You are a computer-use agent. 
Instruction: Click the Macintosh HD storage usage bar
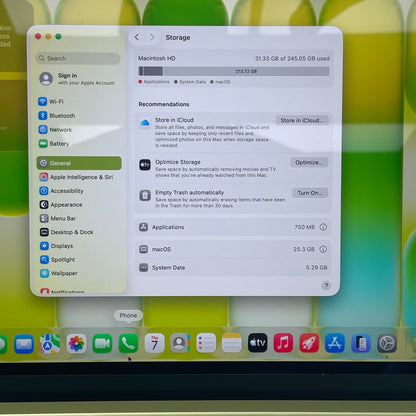(234, 71)
